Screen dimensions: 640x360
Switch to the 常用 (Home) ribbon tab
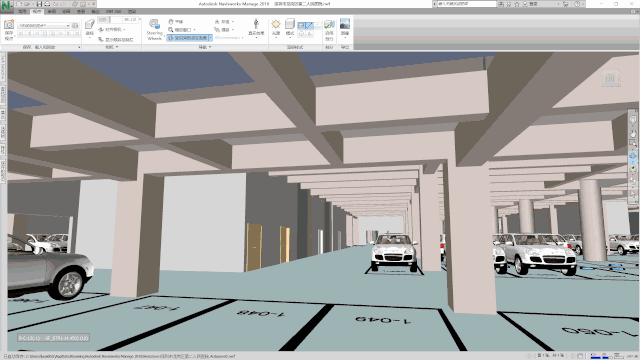[23, 11]
